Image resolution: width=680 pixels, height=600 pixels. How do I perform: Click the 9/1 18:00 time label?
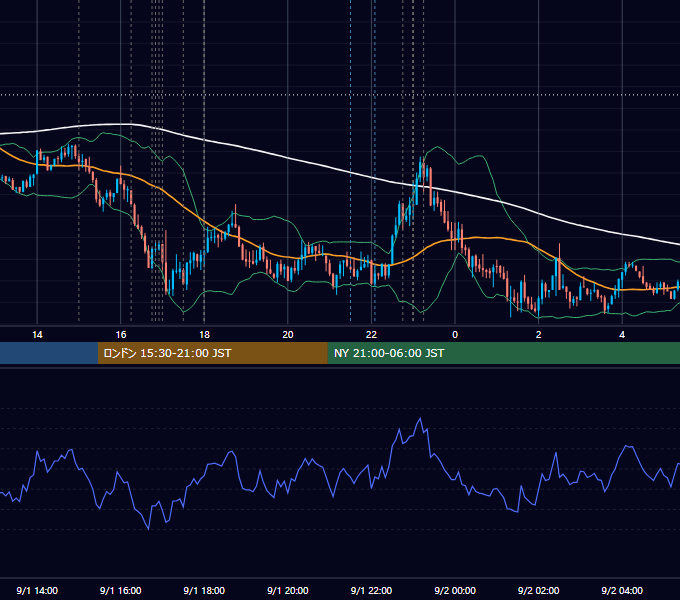204,590
